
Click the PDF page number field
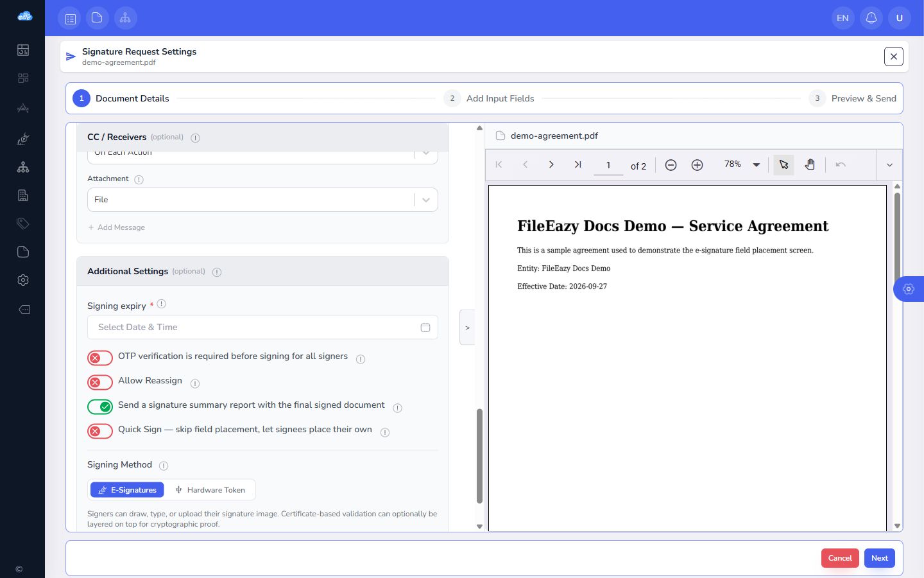(x=608, y=166)
